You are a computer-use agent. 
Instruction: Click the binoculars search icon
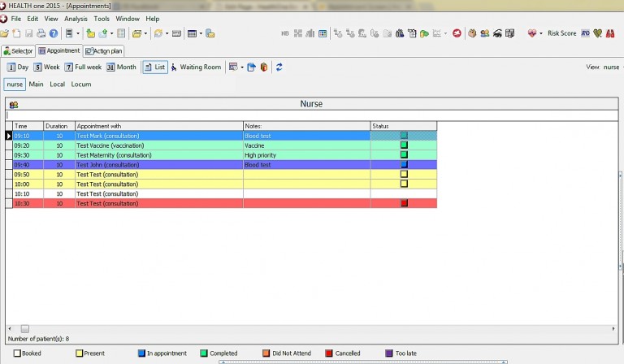point(400,33)
